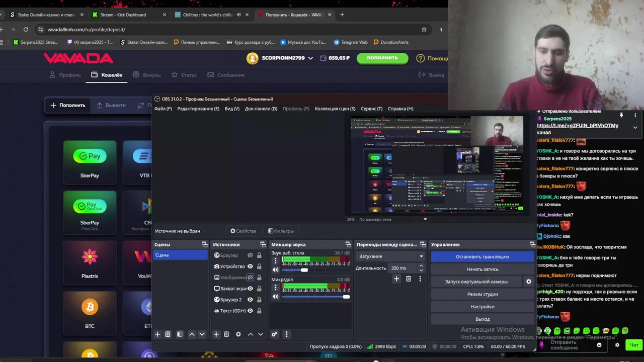The image size is (644, 362).
Task: Click green ПОПОЛНИТЬ button on Vavada
Action: point(382,58)
